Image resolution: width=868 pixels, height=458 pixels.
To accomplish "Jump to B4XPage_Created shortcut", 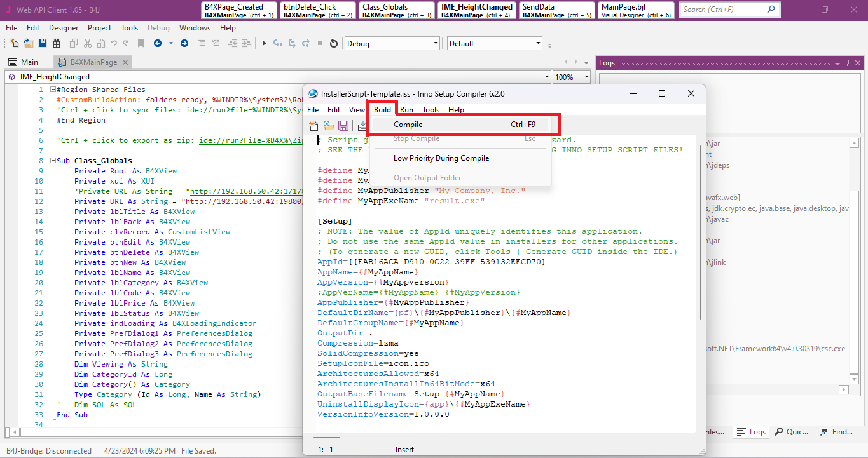I will click(239, 10).
